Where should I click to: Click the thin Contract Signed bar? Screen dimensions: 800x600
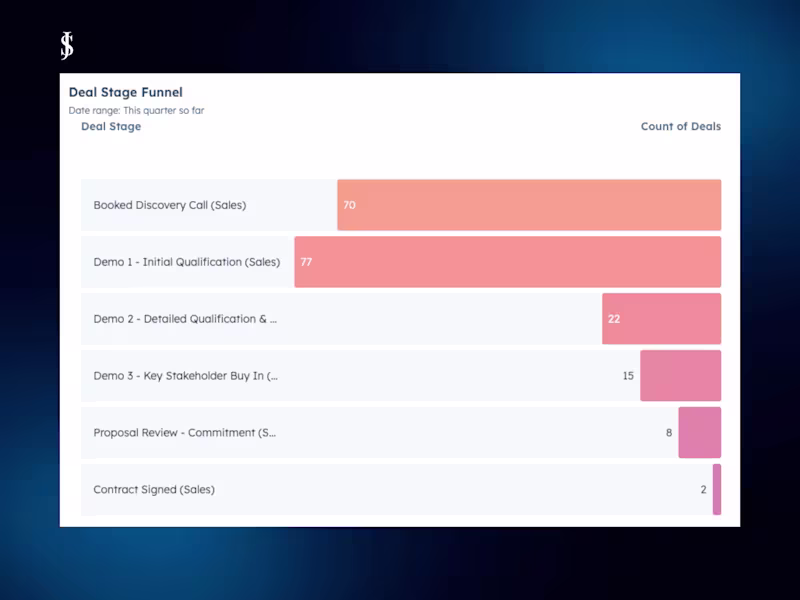coord(717,490)
